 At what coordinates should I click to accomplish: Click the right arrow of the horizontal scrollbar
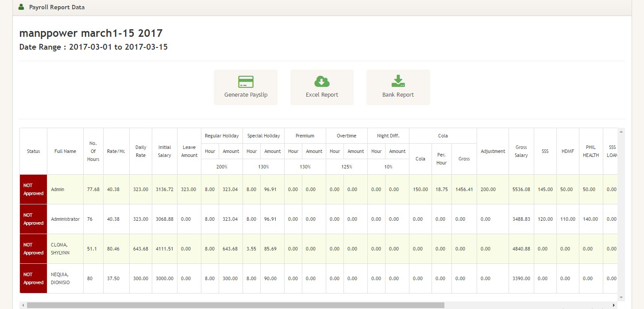[x=614, y=305]
